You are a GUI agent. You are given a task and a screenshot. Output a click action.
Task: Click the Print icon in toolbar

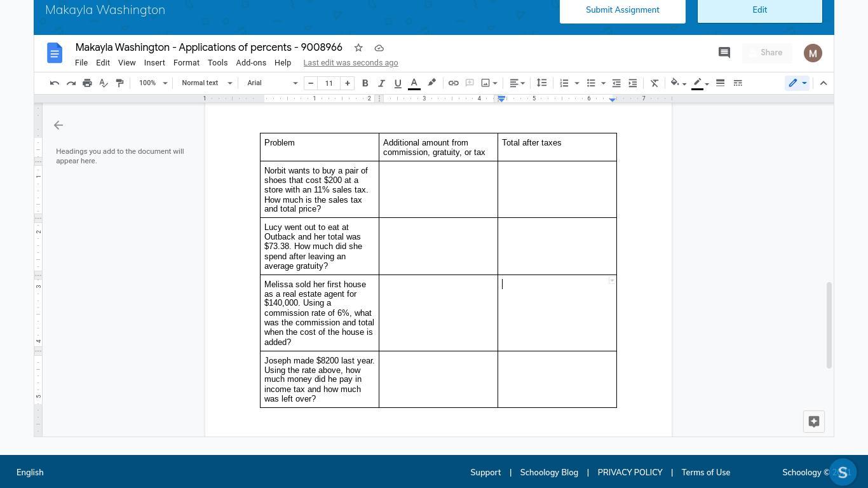tap(87, 83)
